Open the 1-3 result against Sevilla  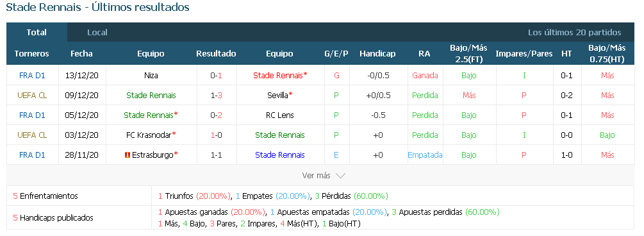point(216,95)
